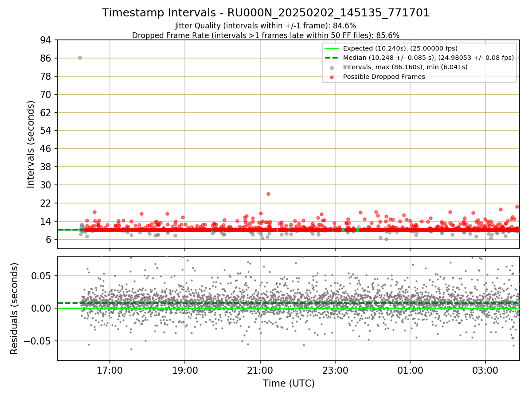Click legend entry Possible Dropped Frames

384,77
